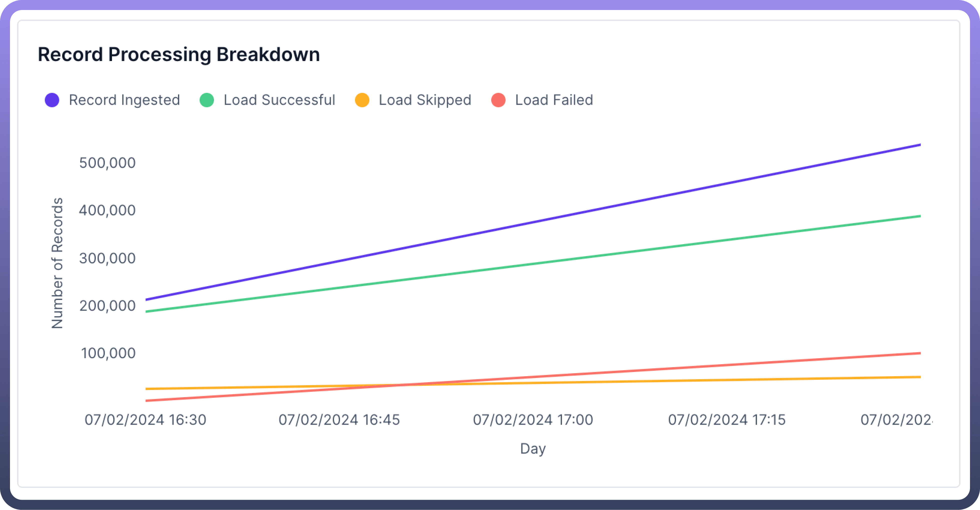
Task: Click the green Load Successful legend dot
Action: pos(207,100)
